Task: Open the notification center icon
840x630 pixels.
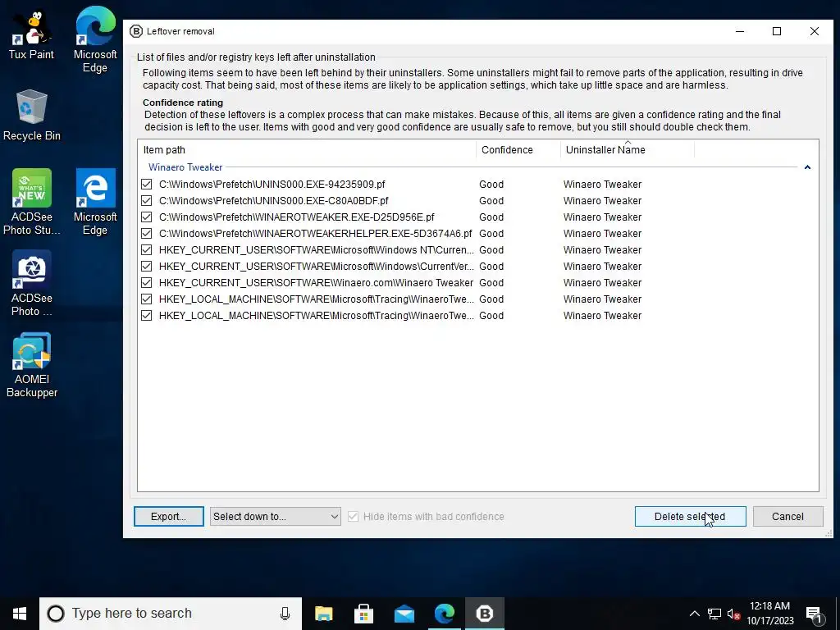Action: click(814, 614)
